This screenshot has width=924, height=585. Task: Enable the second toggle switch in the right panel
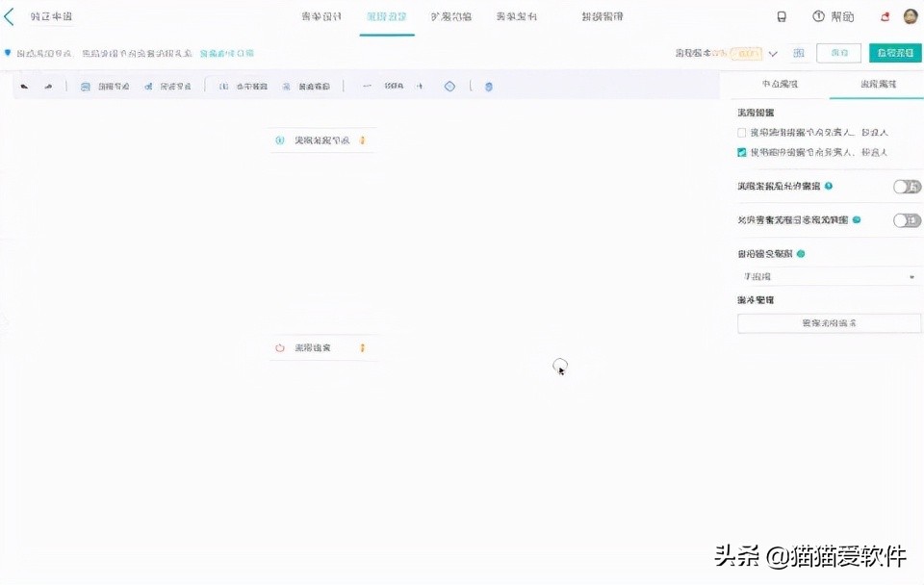coord(905,219)
